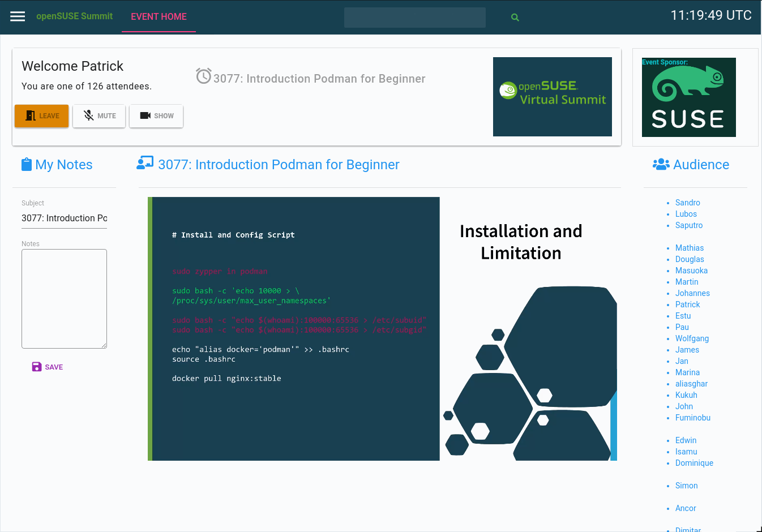Click the My Notes heading text
Viewport: 762px width, 532px height.
coord(64,165)
